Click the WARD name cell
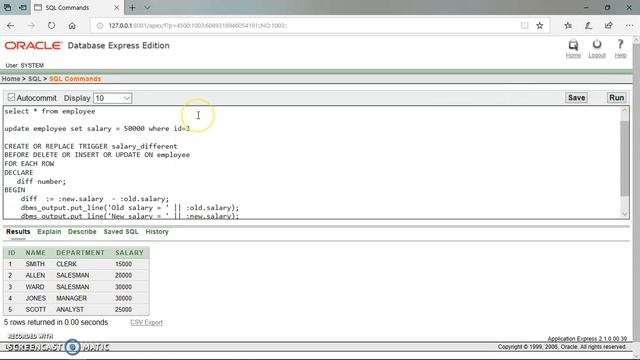Screen dimensions: 640x360 click(x=35, y=287)
